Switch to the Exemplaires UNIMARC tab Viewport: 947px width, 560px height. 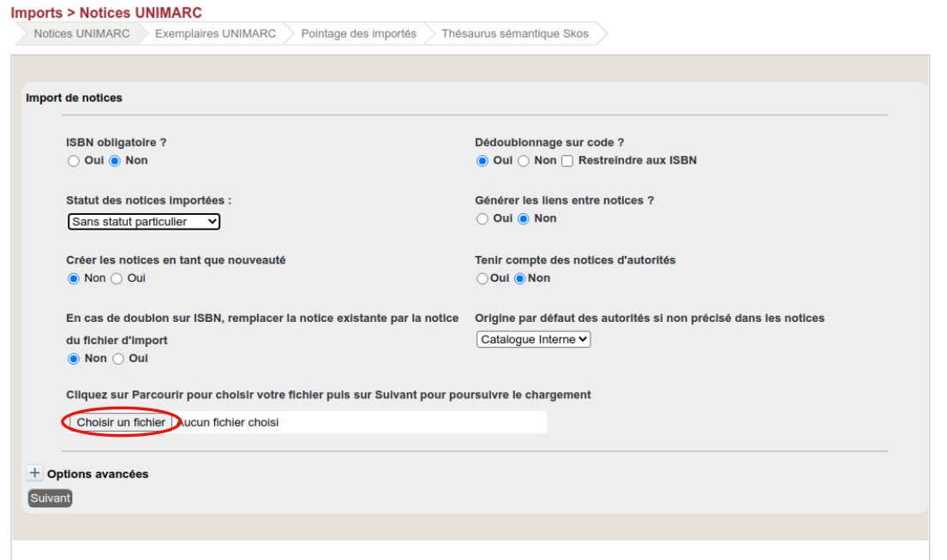[x=215, y=33]
